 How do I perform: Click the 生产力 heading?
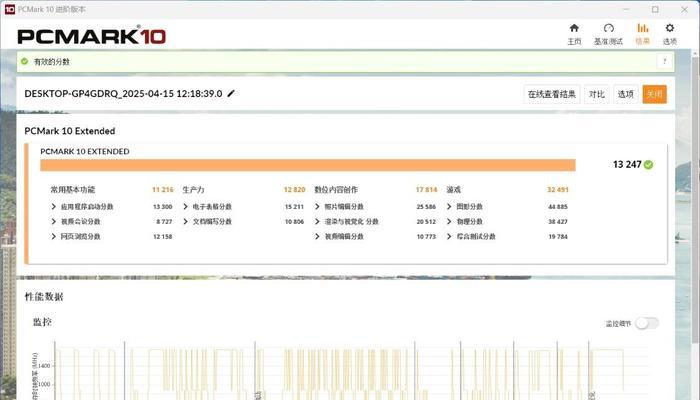click(193, 190)
